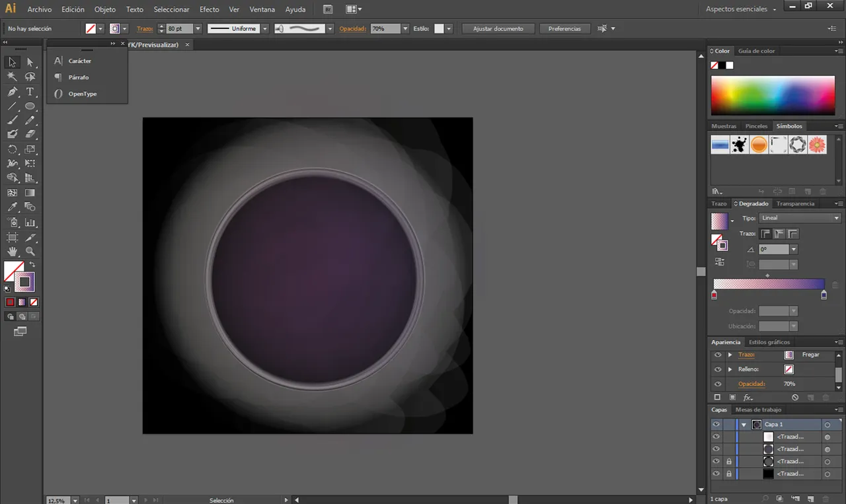
Task: Click the Preferencias button
Action: (x=564, y=29)
